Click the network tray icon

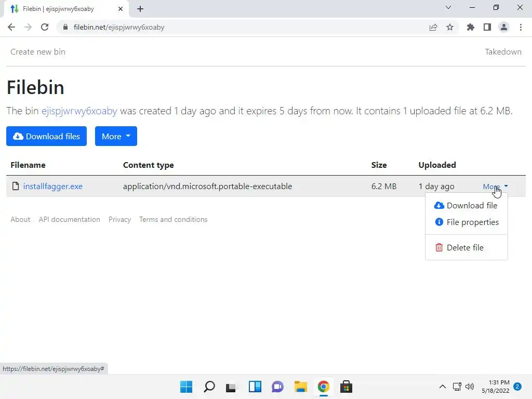(x=457, y=387)
